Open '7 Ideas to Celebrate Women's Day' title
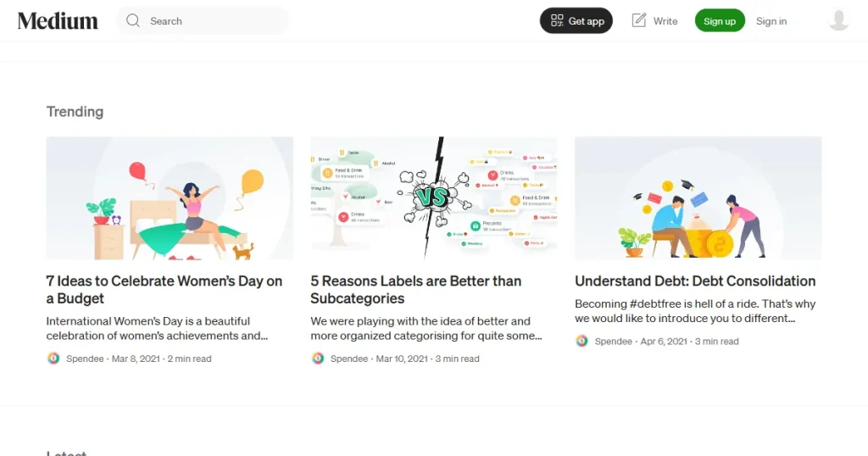Image resolution: width=868 pixels, height=456 pixels. 164,289
